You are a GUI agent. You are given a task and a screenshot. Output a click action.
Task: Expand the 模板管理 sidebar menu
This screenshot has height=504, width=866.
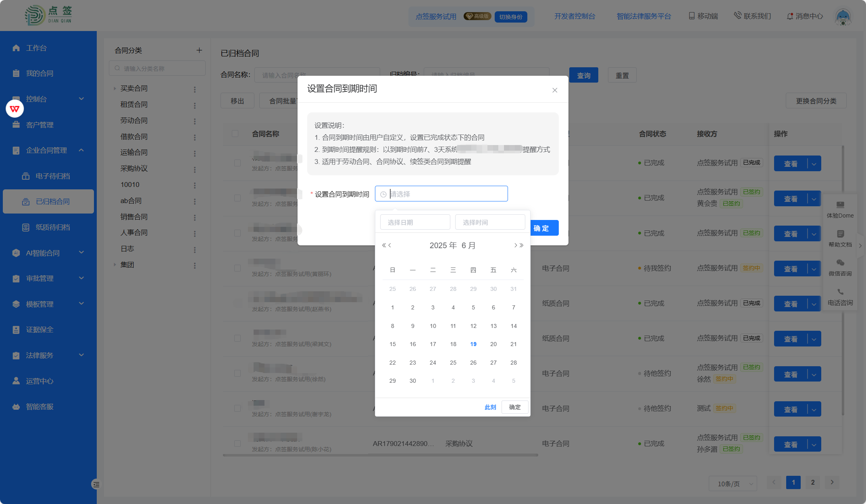81,303
